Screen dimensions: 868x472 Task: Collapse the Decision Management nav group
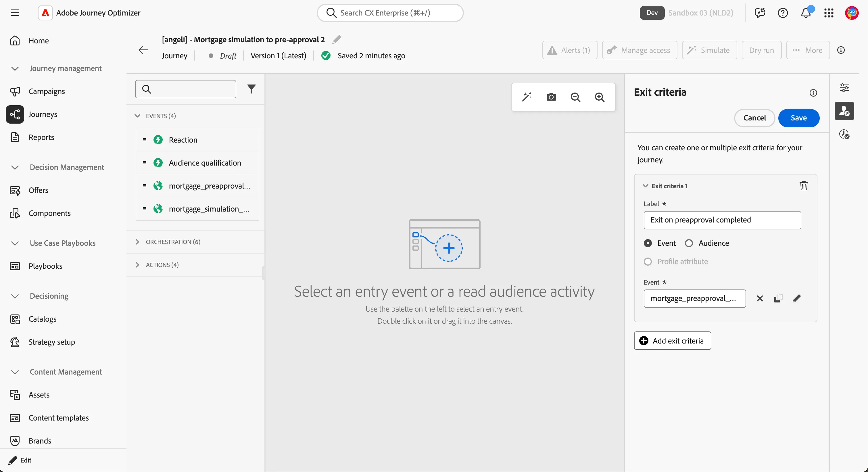point(15,167)
